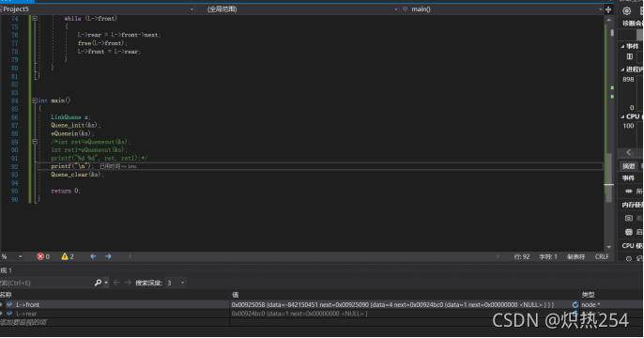This screenshot has height=338, width=644.
Task: Click the CRLF line ending indicator
Action: pos(602,256)
